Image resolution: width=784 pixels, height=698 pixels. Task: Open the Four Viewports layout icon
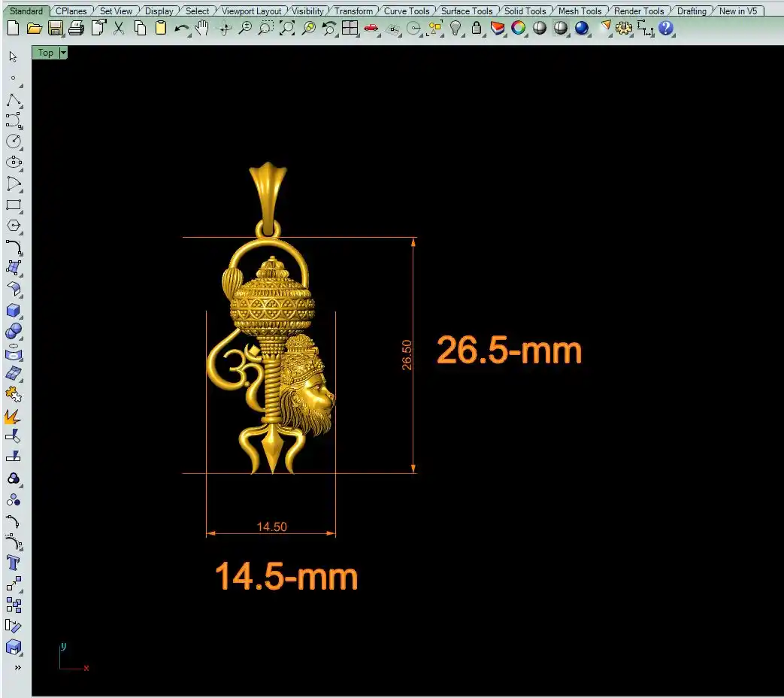350,29
